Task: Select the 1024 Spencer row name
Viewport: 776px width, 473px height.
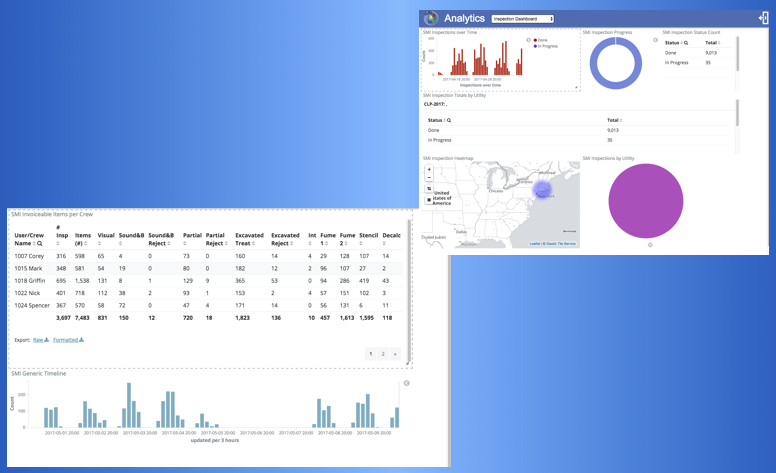Action: click(32, 306)
